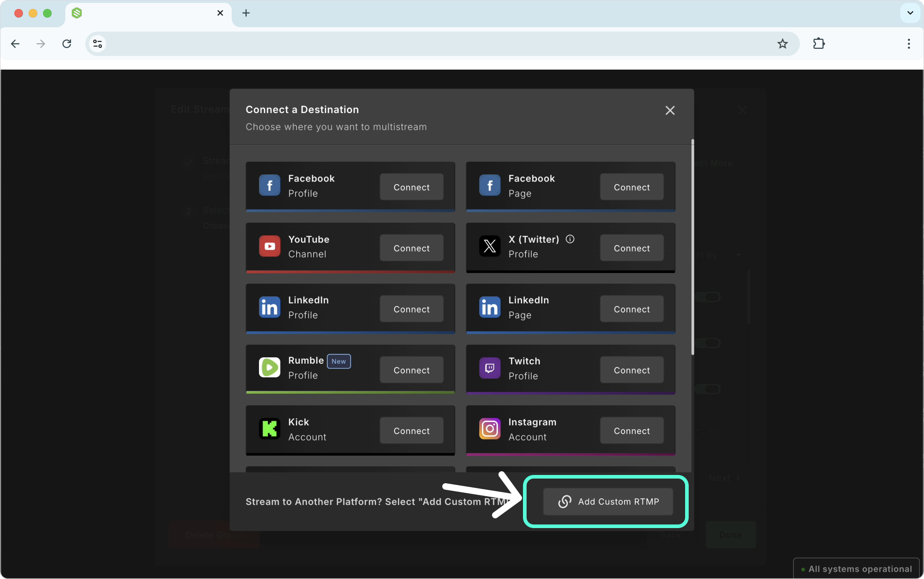This screenshot has height=579, width=924.
Task: Connect a Kick Account
Action: [x=411, y=430]
